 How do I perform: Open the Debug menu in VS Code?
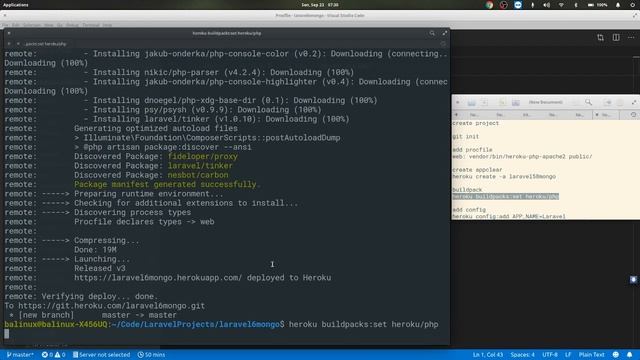coord(72,25)
